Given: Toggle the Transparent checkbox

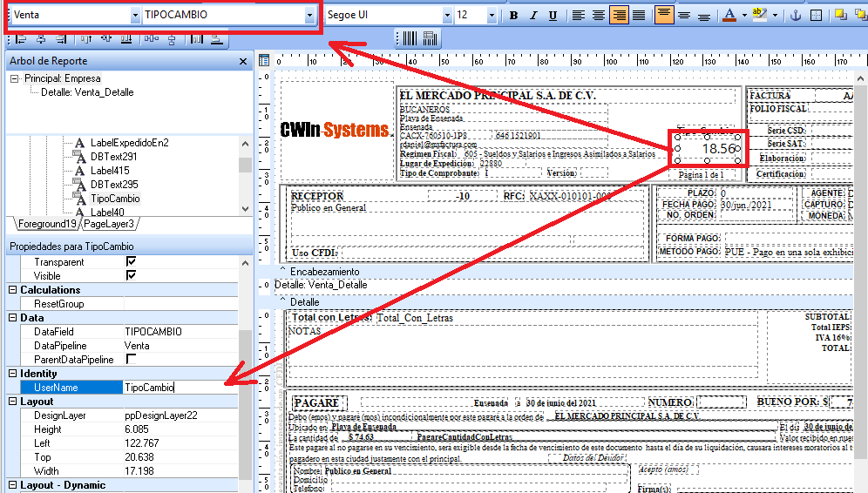Looking at the screenshot, I should pos(132,261).
